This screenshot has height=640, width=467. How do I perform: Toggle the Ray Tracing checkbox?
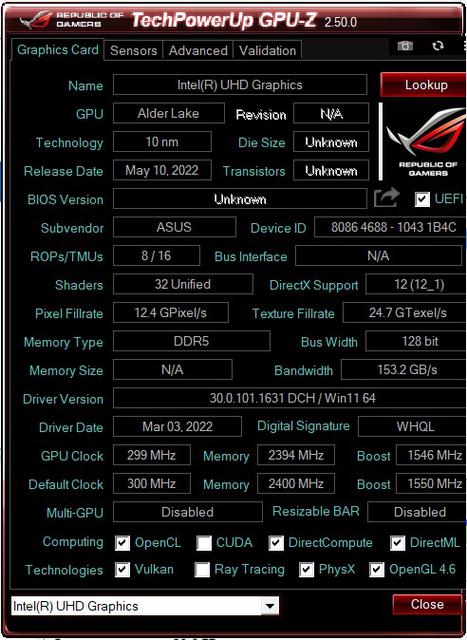click(202, 570)
